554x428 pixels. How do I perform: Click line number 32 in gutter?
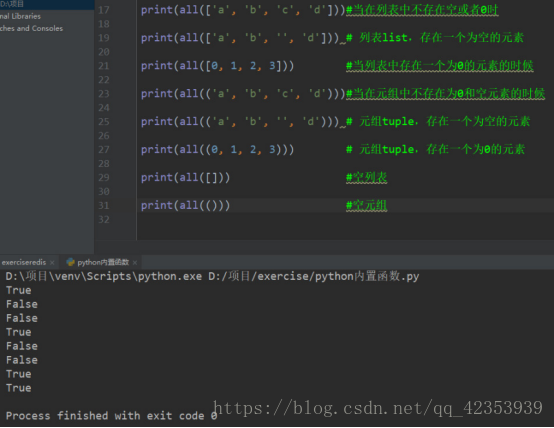[x=104, y=219]
